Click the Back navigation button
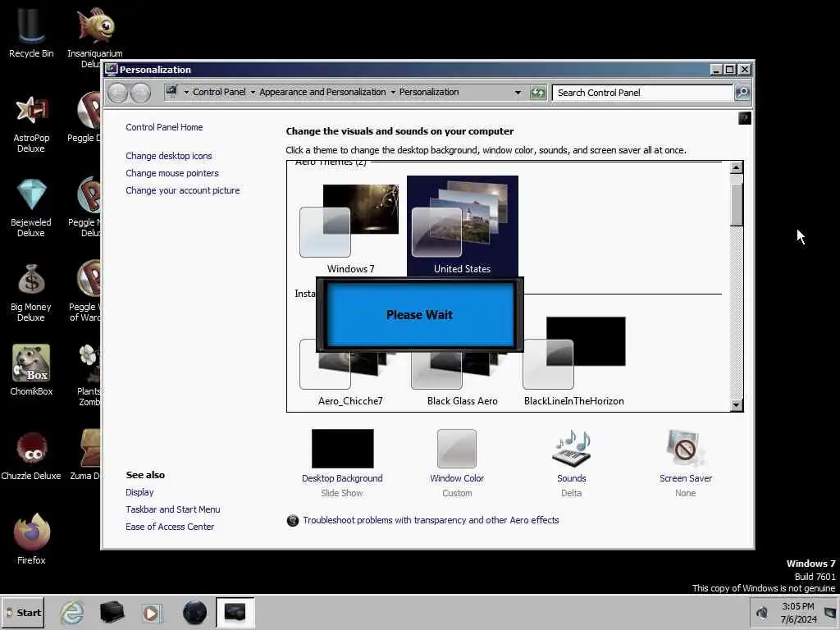Screen dimensions: 840x630 [x=117, y=94]
